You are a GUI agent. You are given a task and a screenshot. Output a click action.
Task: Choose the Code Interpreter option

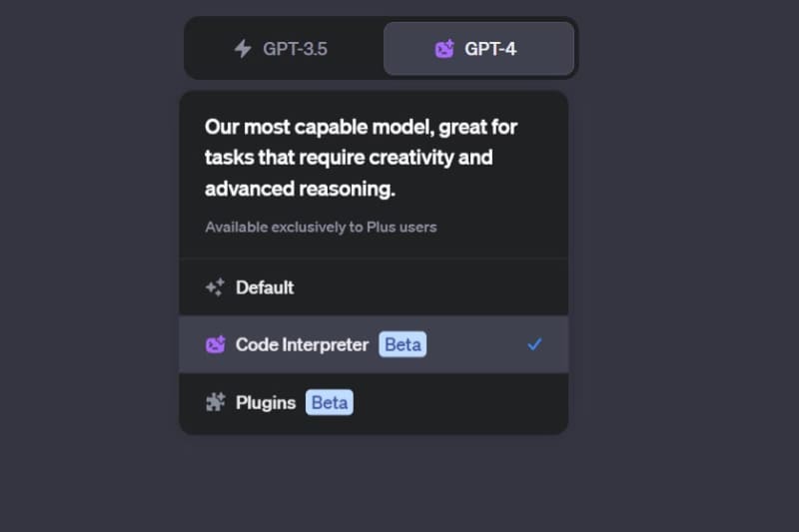pos(374,344)
